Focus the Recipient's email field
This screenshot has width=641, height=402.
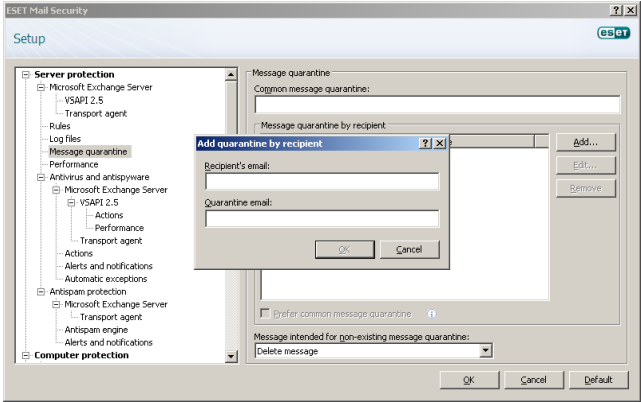pos(322,181)
